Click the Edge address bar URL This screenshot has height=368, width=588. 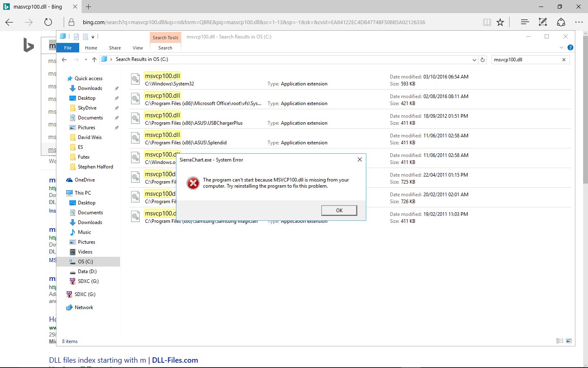254,22
